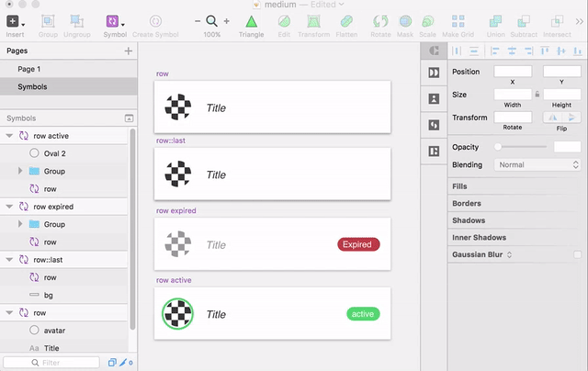The width and height of the screenshot is (588, 371).
Task: Select the Title text layer
Action: click(x=63, y=348)
